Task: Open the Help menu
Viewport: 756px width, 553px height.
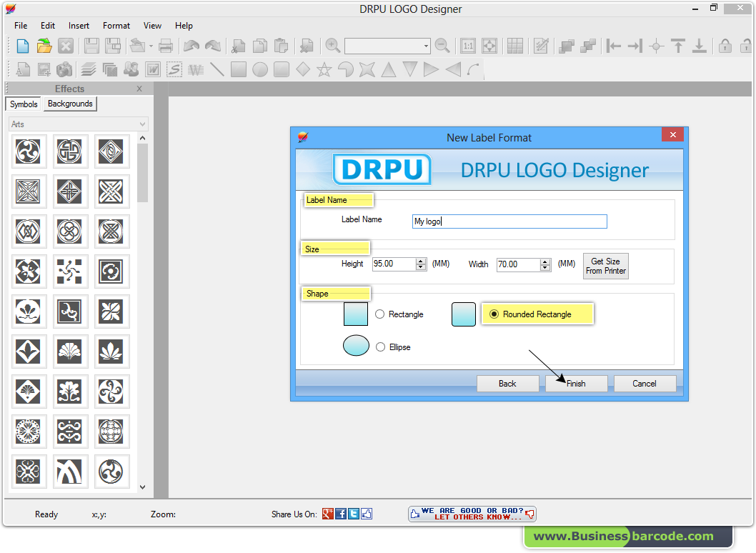Action: [x=184, y=26]
